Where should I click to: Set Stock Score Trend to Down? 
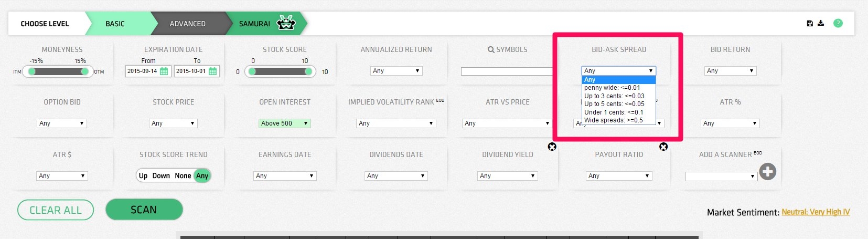(161, 176)
